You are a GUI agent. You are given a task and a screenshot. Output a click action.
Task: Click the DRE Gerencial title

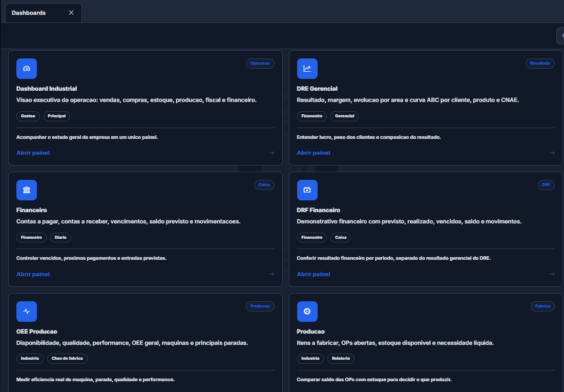pos(317,89)
